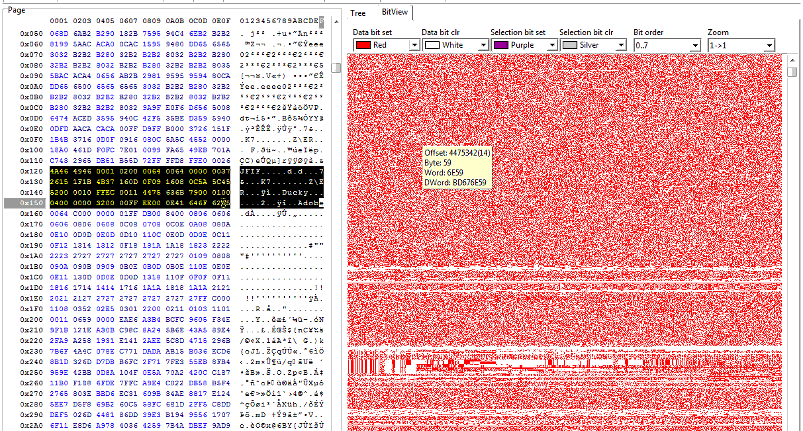Click hex word FFEC in row 0x140

tap(105, 192)
